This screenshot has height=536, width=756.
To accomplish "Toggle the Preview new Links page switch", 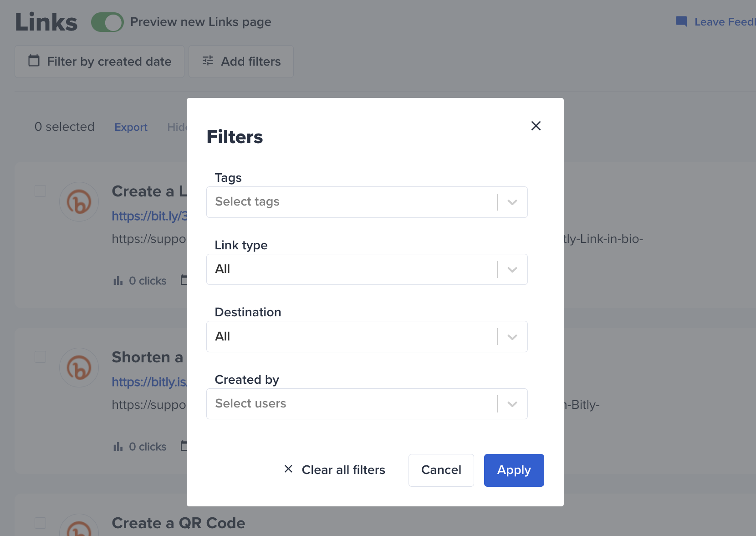I will pos(107,22).
